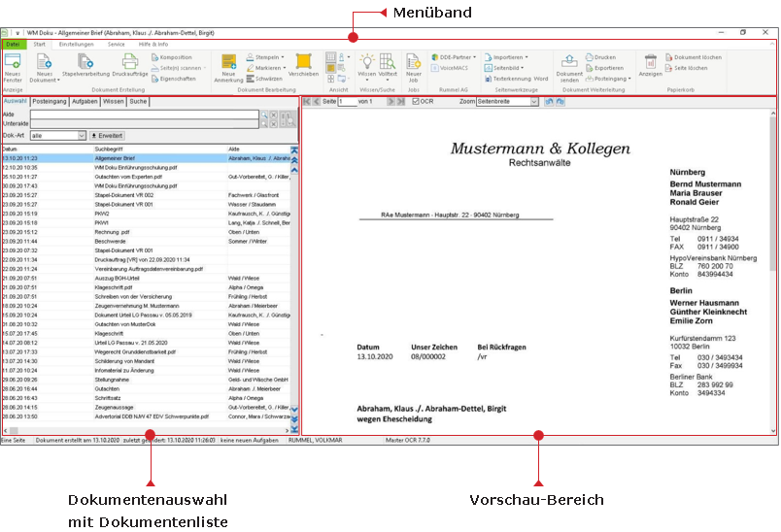
Task: Add a Neue Anmerkung annotation
Action: 228,68
